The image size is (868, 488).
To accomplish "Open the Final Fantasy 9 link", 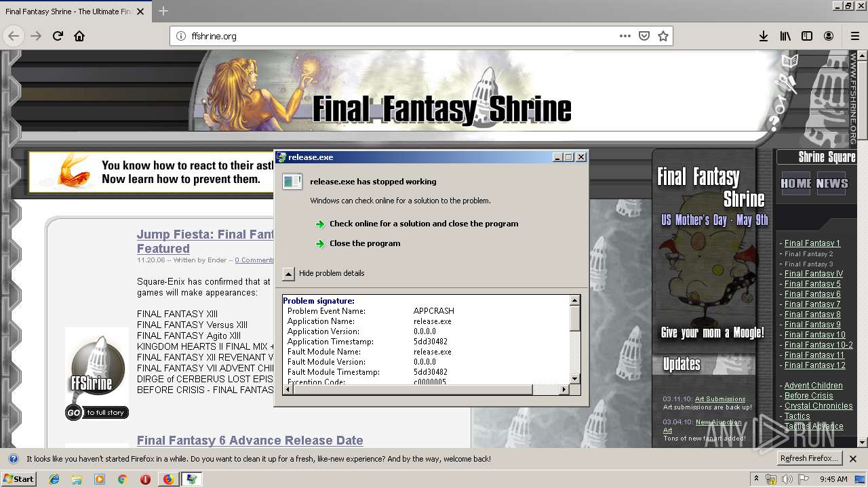I will pos(812,325).
